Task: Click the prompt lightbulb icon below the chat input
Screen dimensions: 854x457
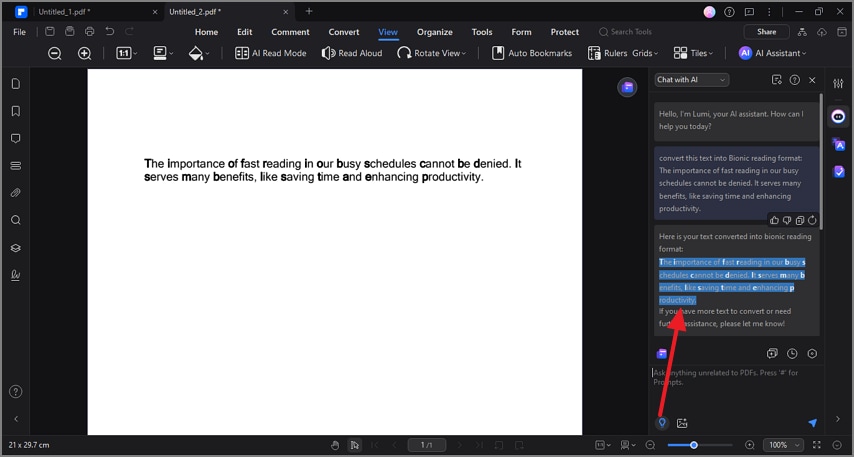Action: click(662, 423)
